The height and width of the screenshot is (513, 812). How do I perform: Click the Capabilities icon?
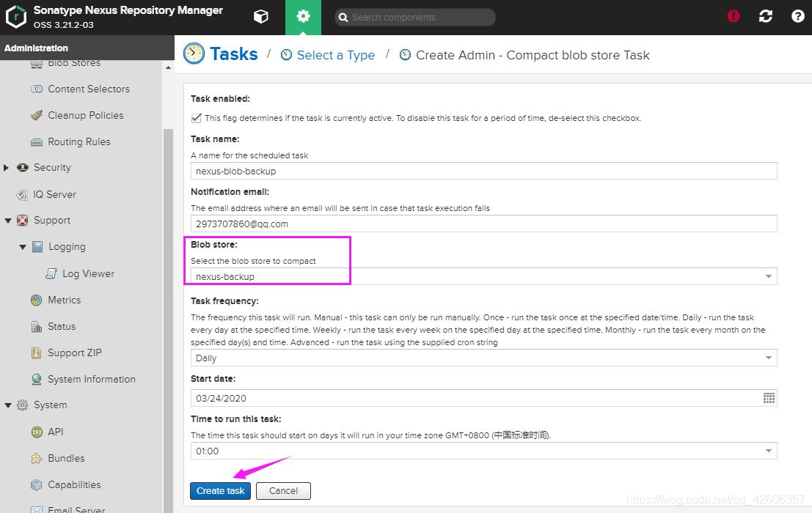click(36, 484)
